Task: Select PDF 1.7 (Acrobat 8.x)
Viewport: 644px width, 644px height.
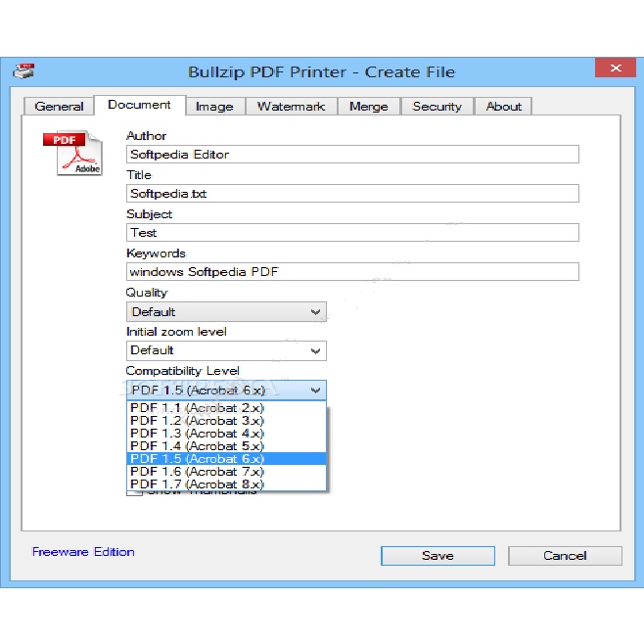Action: pyautogui.click(x=227, y=484)
